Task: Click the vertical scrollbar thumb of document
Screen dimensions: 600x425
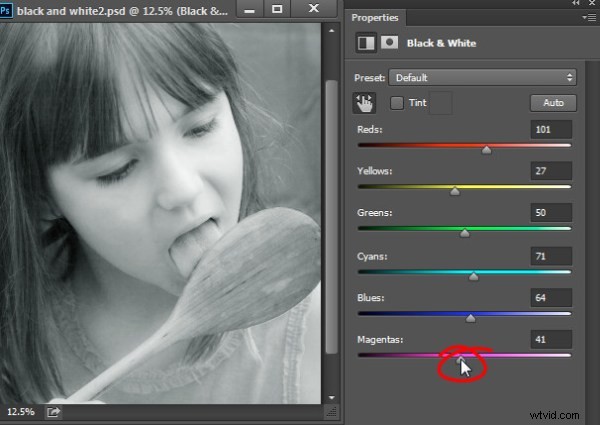Action: point(331,217)
